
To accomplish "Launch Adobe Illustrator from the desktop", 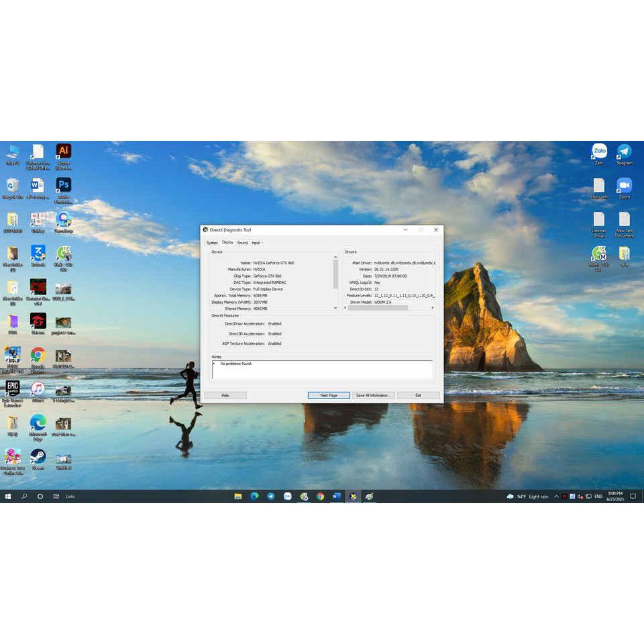I will [x=64, y=151].
